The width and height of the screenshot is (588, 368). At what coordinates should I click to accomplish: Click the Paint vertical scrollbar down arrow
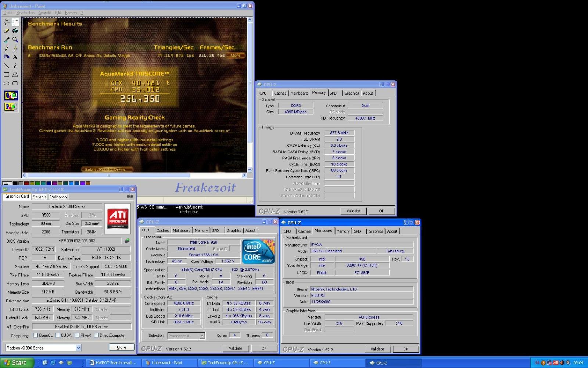pos(250,170)
